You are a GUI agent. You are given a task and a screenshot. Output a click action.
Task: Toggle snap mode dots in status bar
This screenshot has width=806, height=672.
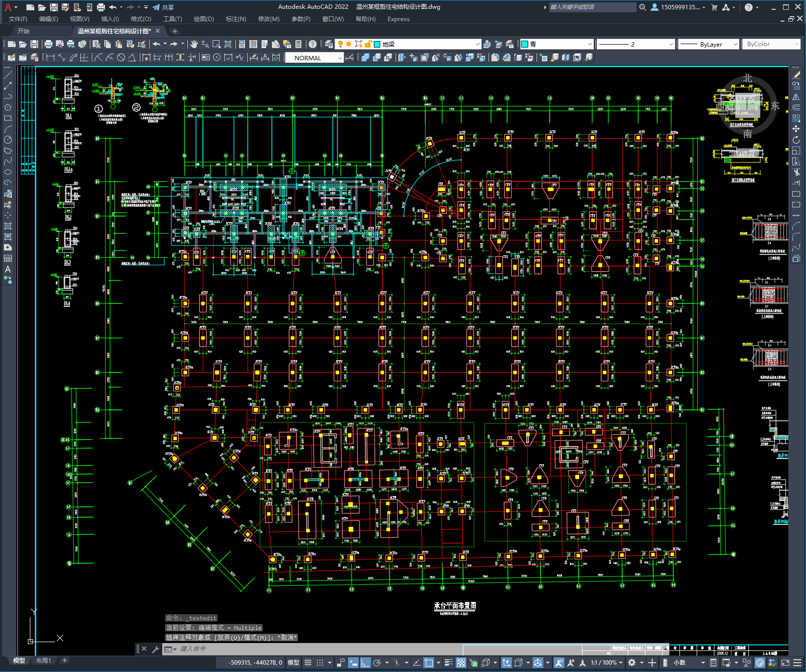(320, 663)
